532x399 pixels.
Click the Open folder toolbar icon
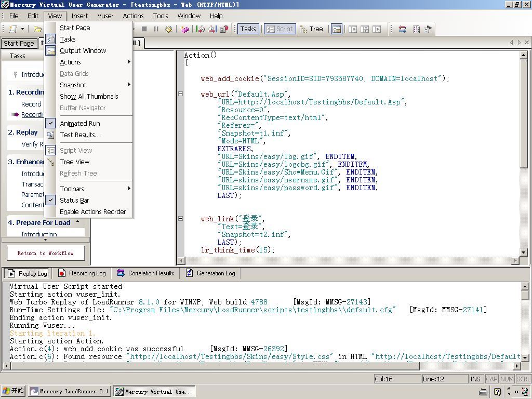click(37, 29)
